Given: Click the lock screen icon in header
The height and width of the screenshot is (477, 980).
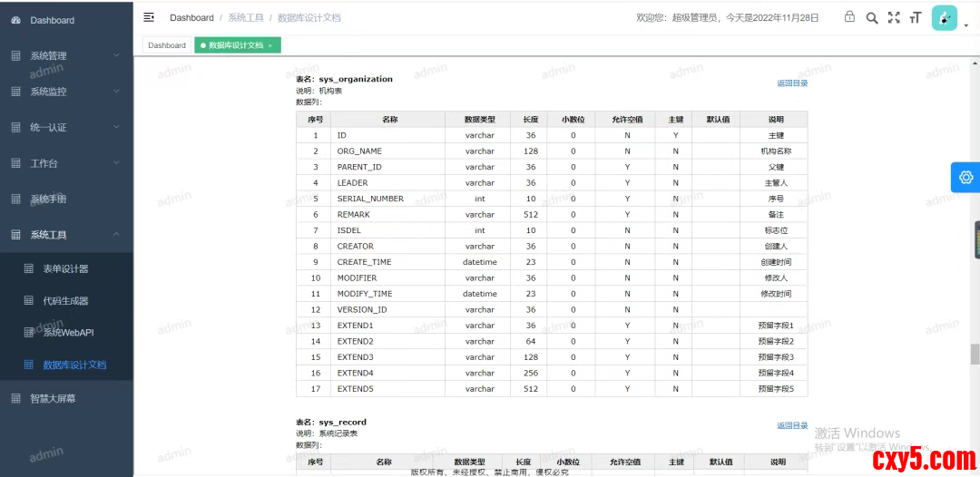Looking at the screenshot, I should point(849,17).
